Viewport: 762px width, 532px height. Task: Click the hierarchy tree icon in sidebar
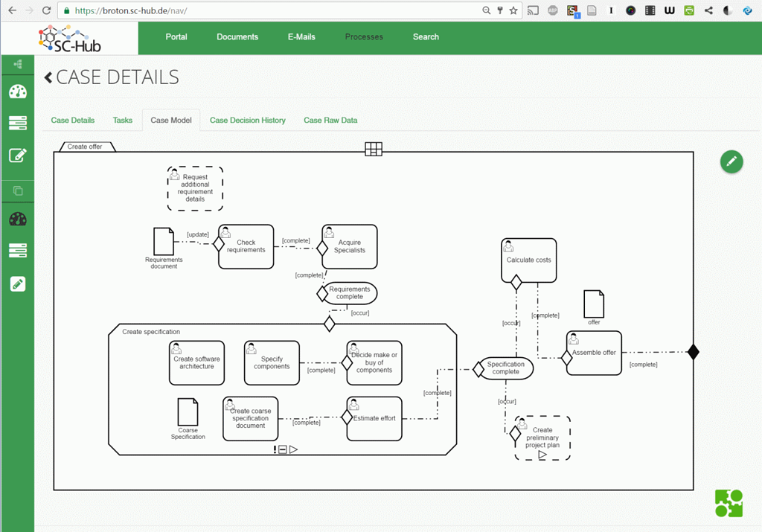coord(18,65)
